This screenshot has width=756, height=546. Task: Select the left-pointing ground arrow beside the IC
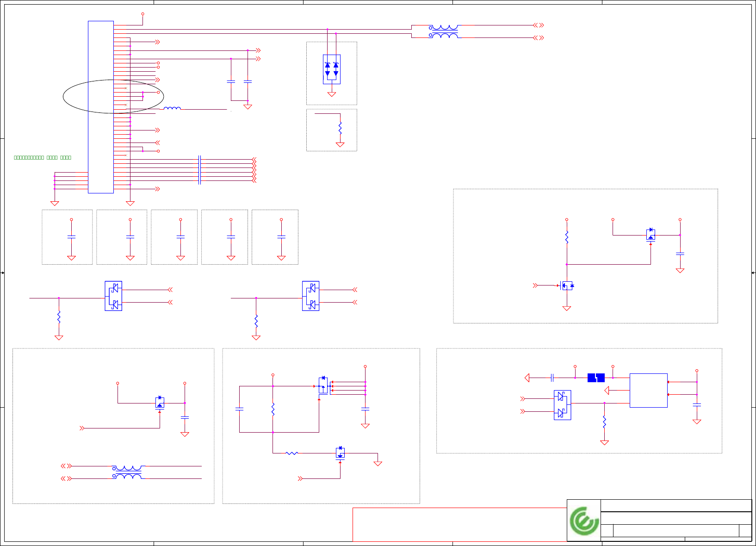point(607,391)
